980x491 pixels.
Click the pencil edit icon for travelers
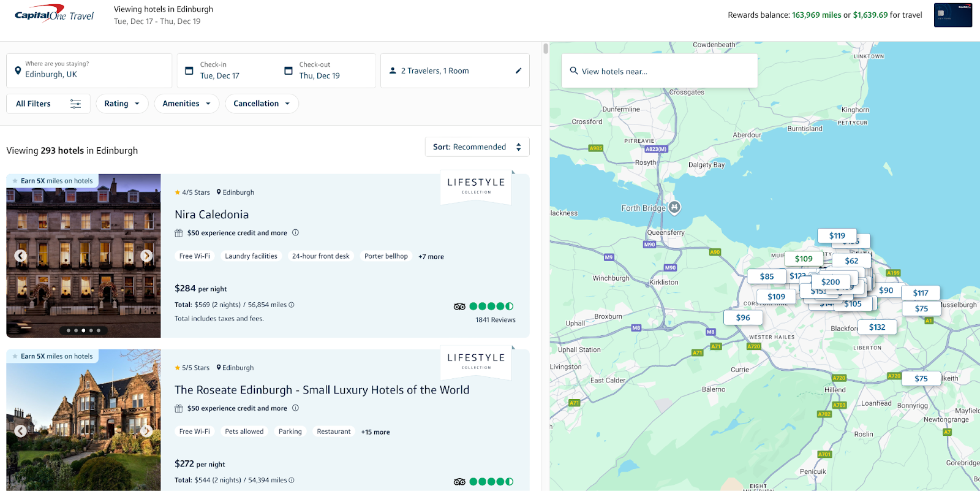[x=518, y=71]
